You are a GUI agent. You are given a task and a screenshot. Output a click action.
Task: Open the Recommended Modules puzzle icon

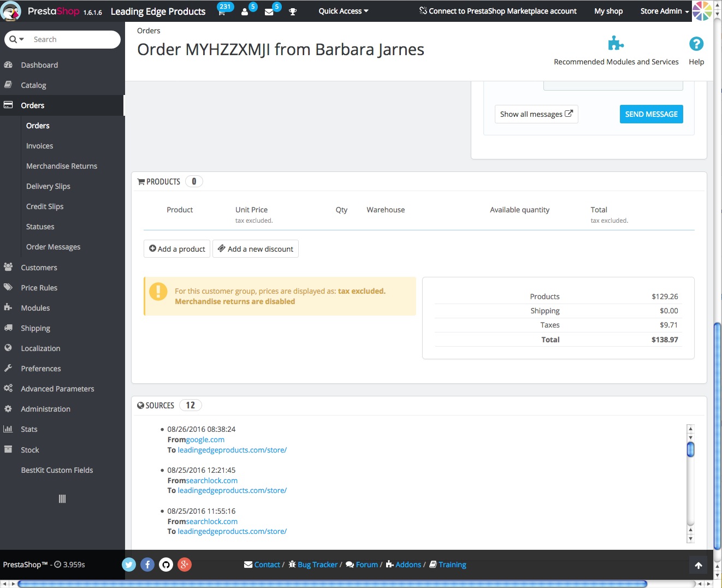[616, 44]
